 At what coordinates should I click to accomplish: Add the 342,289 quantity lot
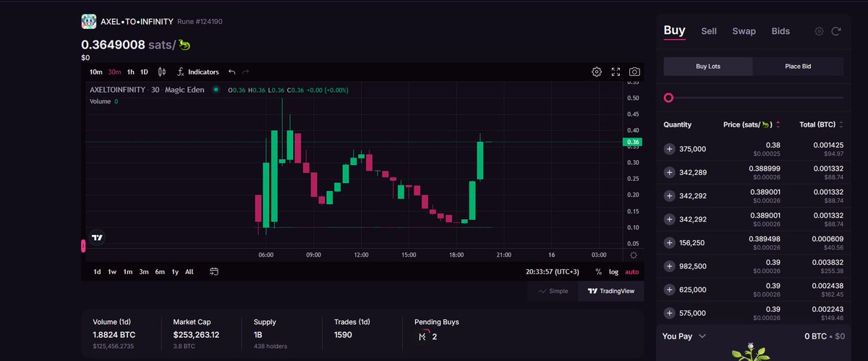pyautogui.click(x=669, y=172)
